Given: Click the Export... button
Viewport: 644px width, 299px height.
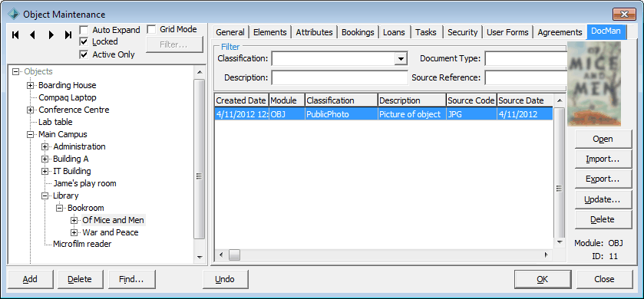Looking at the screenshot, I should tap(603, 179).
